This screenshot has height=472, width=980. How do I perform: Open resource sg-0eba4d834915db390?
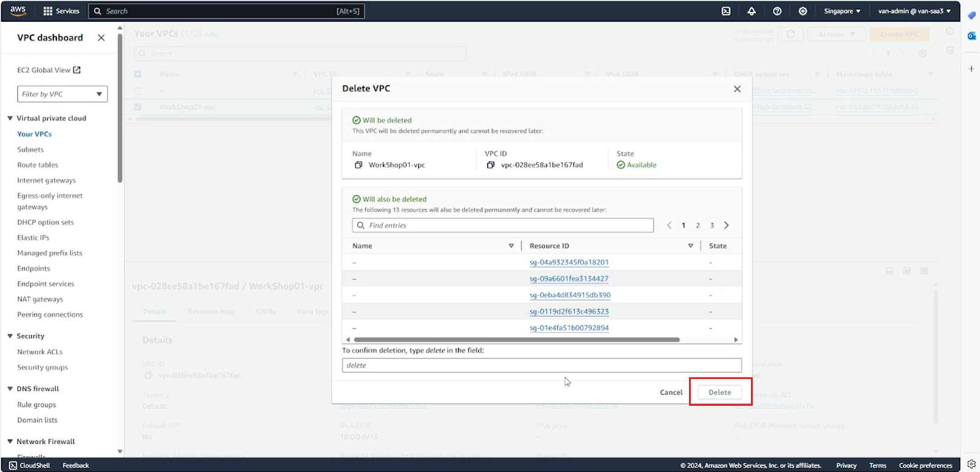pos(570,295)
